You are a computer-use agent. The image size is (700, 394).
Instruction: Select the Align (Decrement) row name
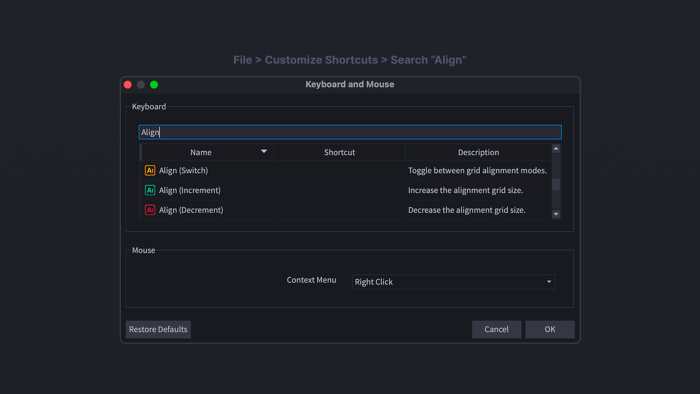(x=191, y=210)
